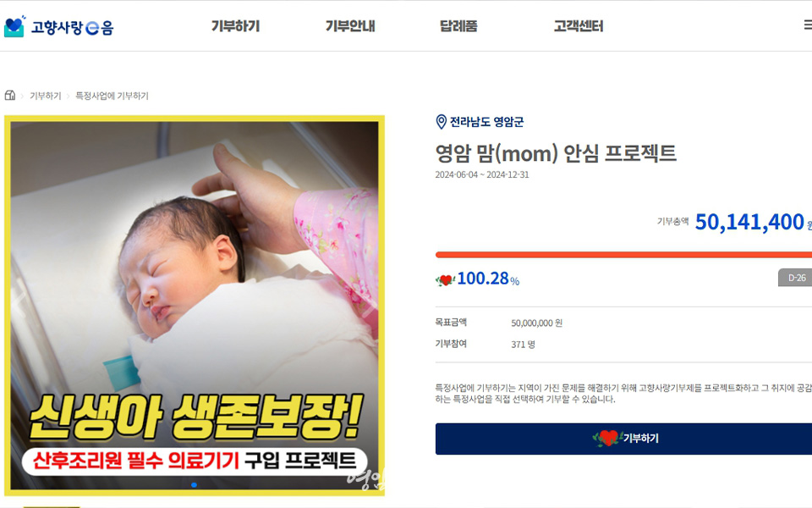Click the dark blue 기부하기 donate button

(x=623, y=439)
